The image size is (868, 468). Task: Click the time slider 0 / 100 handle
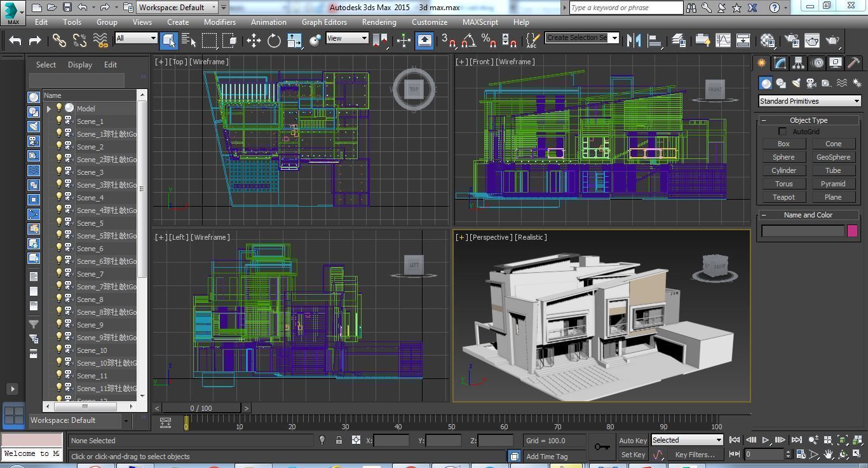pos(201,408)
